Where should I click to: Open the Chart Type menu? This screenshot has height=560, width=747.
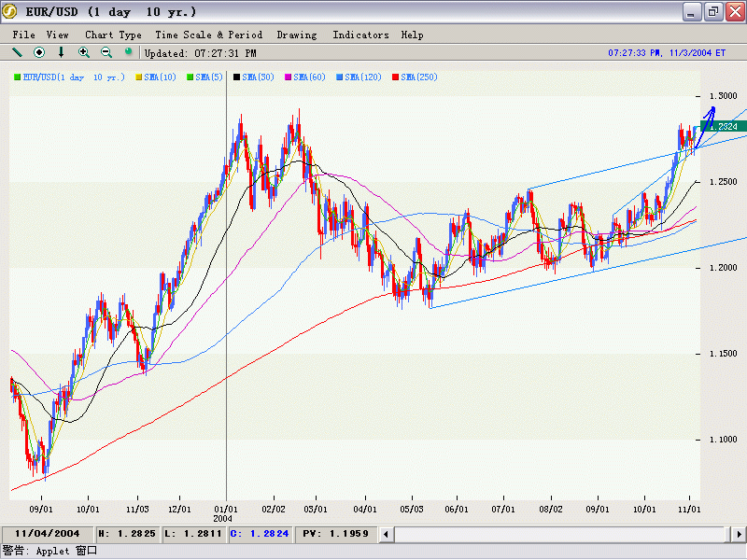pos(113,35)
